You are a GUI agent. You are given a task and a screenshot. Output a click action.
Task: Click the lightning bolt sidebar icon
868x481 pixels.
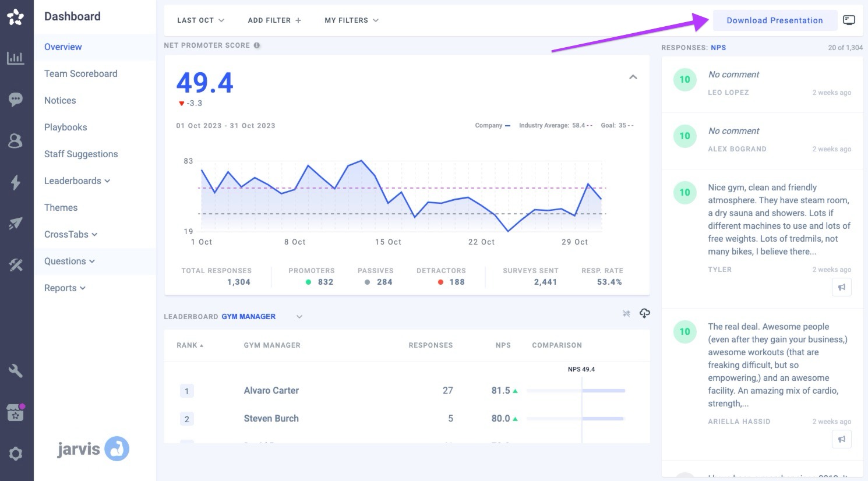(16, 182)
